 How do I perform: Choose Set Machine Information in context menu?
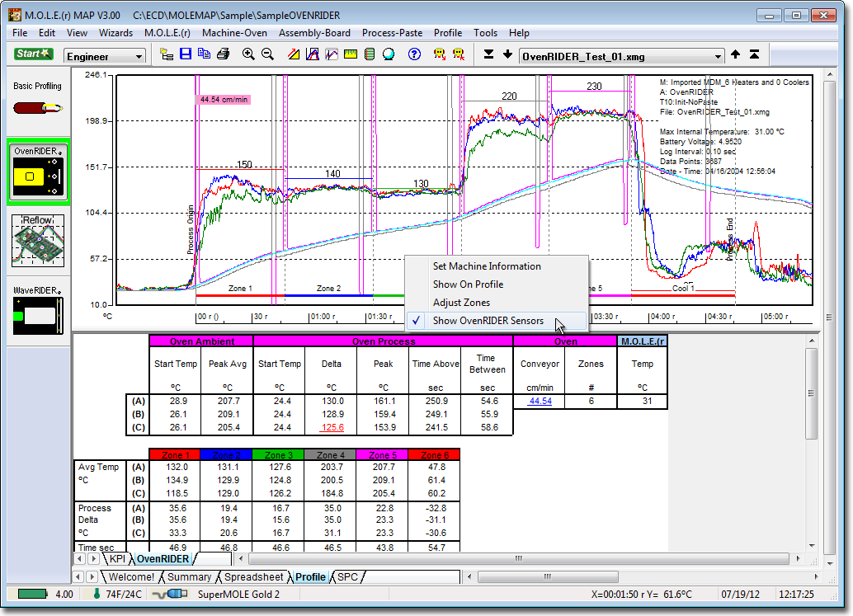pos(497,266)
